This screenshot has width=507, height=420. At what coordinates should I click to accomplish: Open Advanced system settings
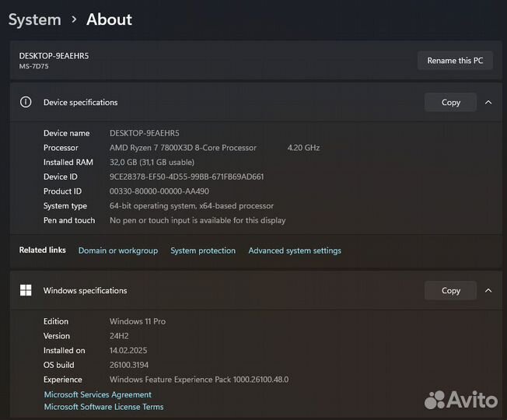[x=295, y=250]
